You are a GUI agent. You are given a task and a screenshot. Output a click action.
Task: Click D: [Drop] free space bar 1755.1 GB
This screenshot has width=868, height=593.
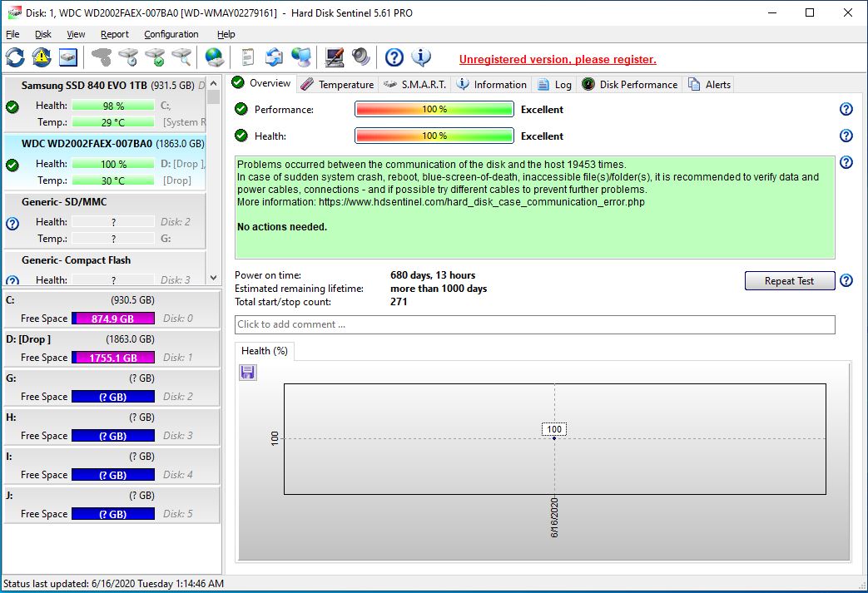tap(113, 358)
